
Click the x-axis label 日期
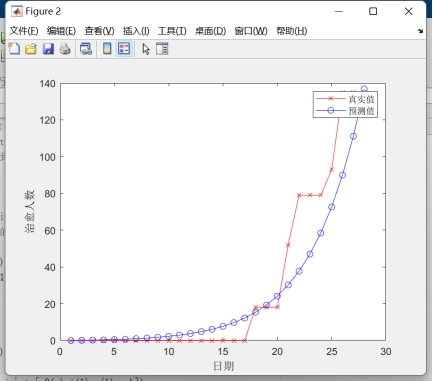pos(223,366)
